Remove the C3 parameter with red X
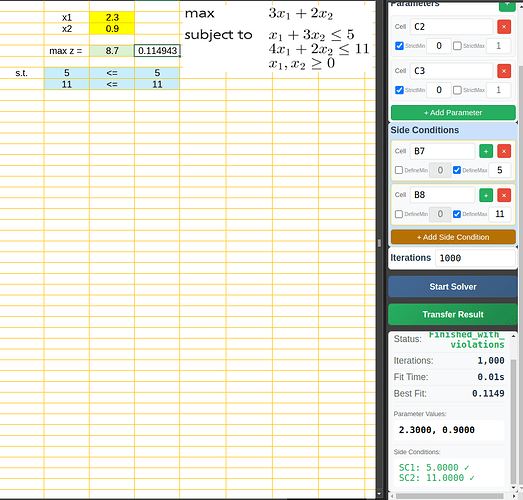 pos(504,71)
